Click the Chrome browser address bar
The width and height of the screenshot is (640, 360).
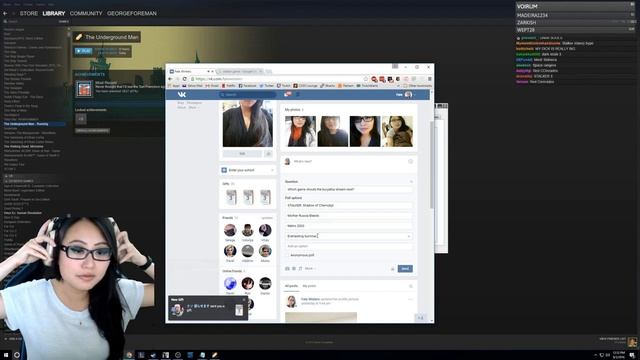[x=278, y=79]
